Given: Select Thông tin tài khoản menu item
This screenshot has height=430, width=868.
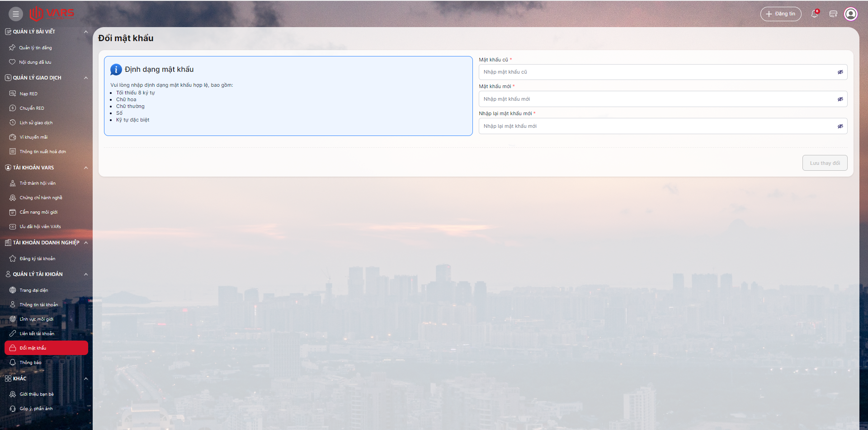Looking at the screenshot, I should 38,305.
